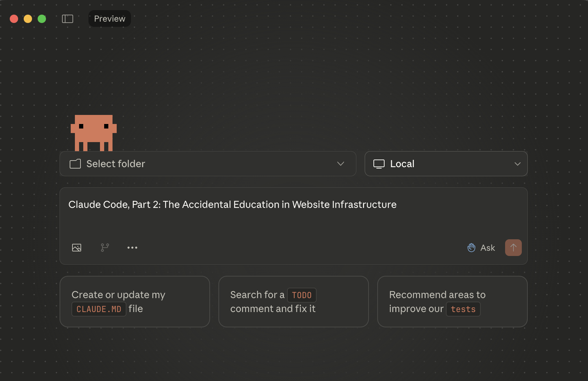Click the image attachment icon
Screen dimensions: 588x381
tap(77, 248)
